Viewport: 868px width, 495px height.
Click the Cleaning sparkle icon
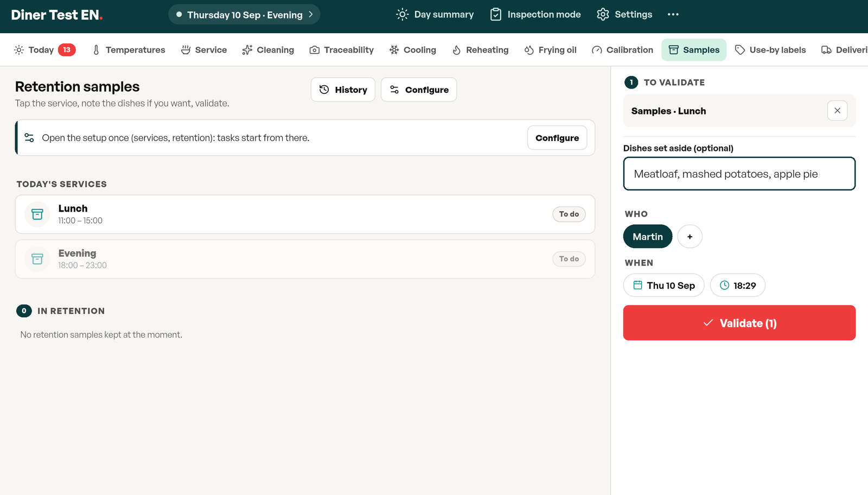[x=247, y=50]
